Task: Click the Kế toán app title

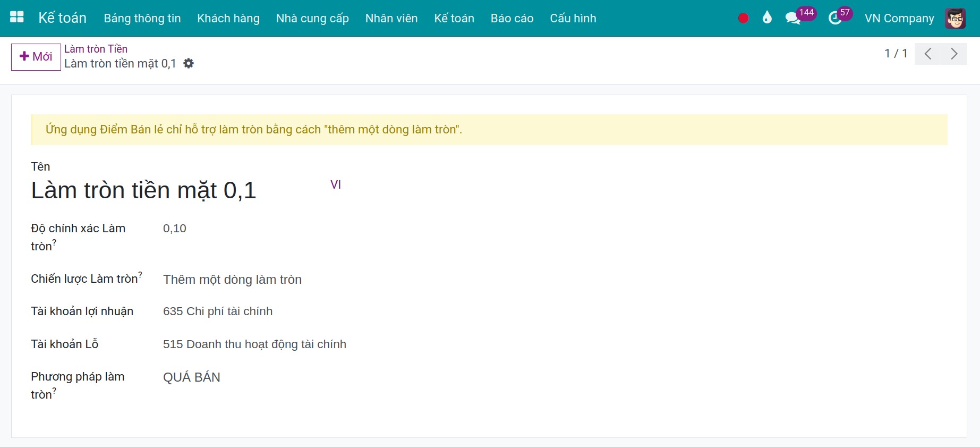Action: coord(62,18)
